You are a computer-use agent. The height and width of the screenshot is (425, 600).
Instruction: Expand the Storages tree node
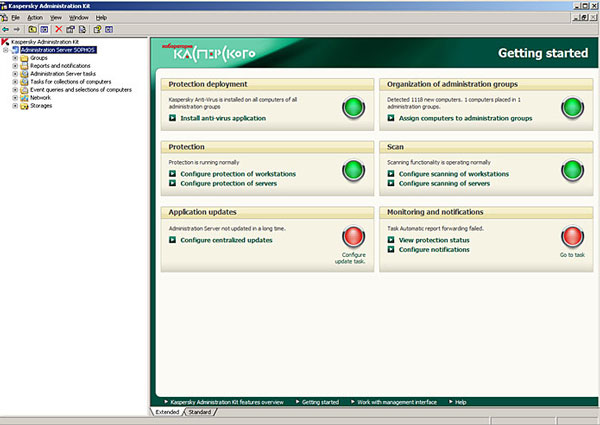tap(15, 106)
